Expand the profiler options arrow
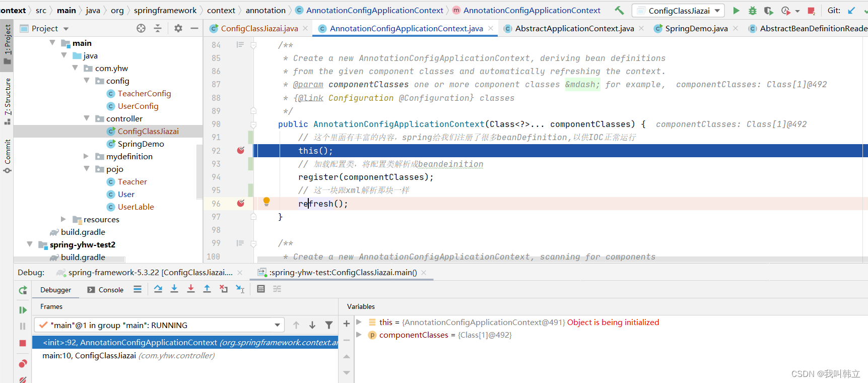 [x=797, y=11]
